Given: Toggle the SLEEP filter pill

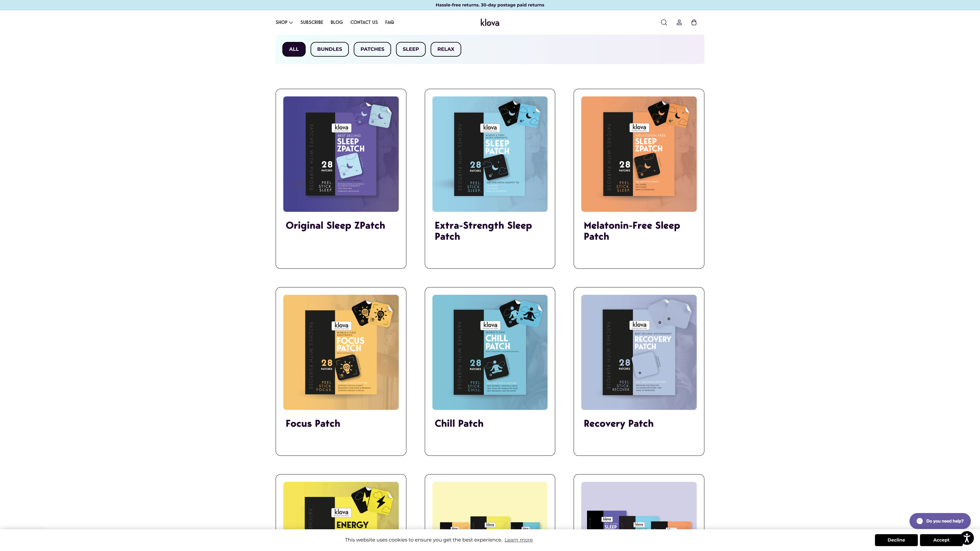Looking at the screenshot, I should 411,49.
